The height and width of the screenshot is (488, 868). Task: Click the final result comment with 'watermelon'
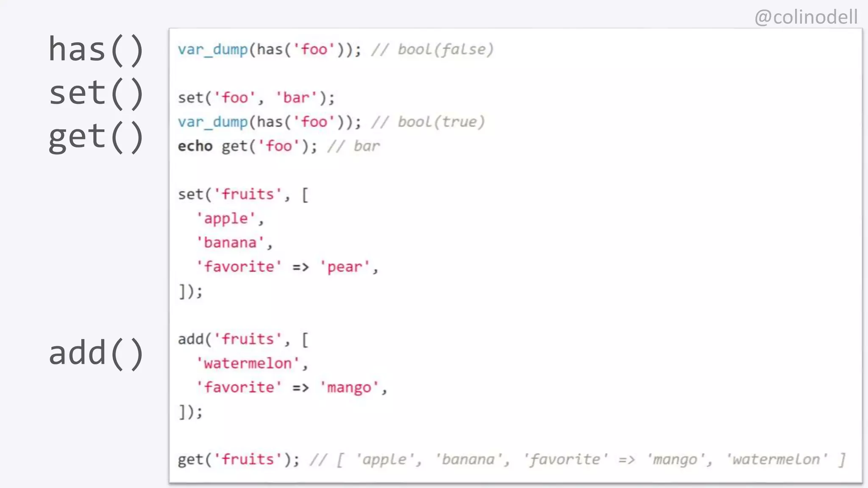[776, 460]
